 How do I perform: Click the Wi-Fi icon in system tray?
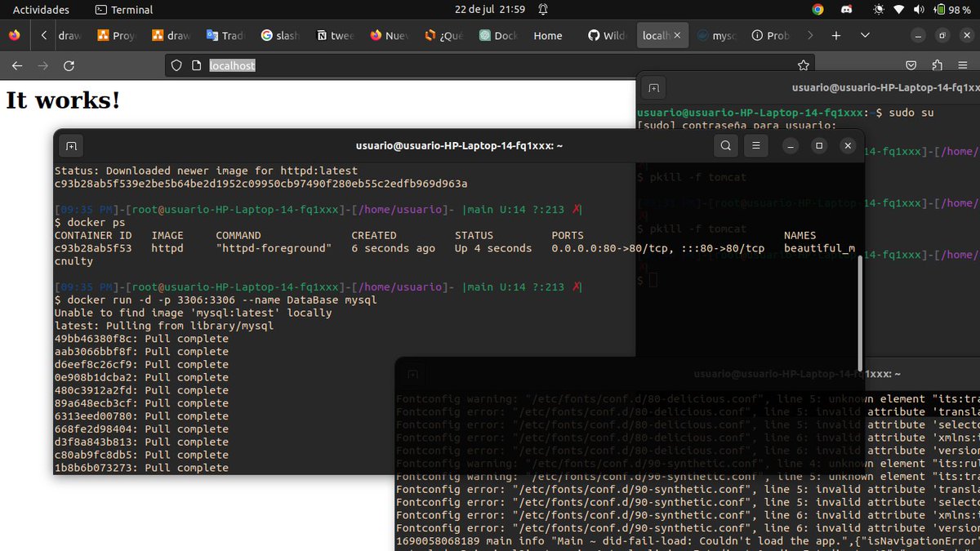pos(899,10)
